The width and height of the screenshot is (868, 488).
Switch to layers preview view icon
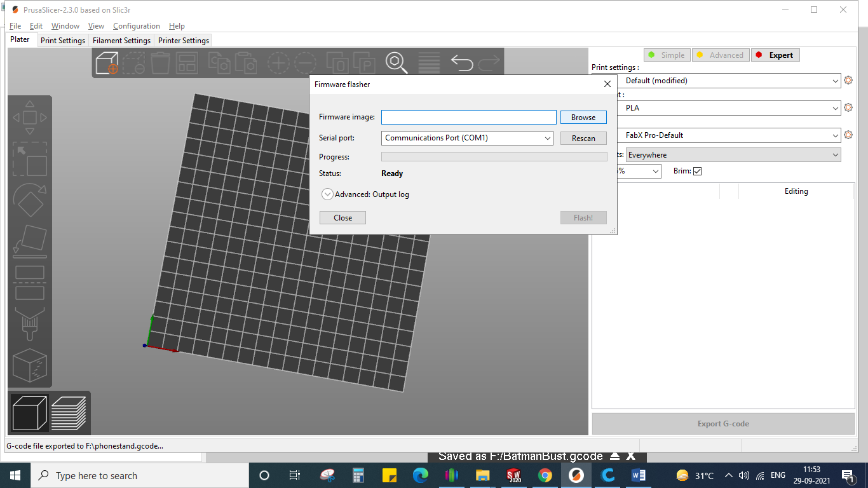[x=69, y=412]
